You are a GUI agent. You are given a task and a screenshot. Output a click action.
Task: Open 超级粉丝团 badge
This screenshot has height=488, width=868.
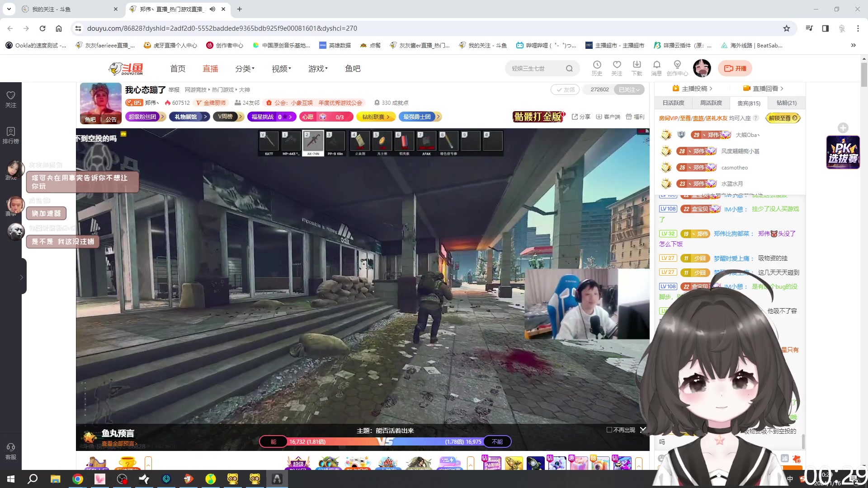[145, 117]
